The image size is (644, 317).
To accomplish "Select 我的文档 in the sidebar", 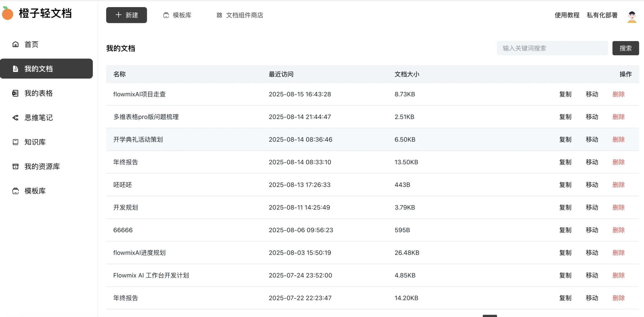I will tap(38, 68).
